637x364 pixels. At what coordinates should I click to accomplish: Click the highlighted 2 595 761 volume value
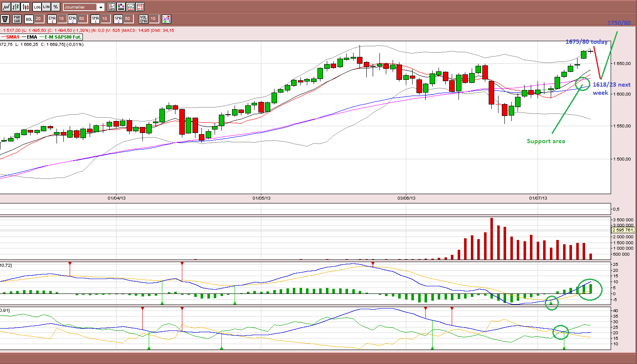tap(623, 230)
